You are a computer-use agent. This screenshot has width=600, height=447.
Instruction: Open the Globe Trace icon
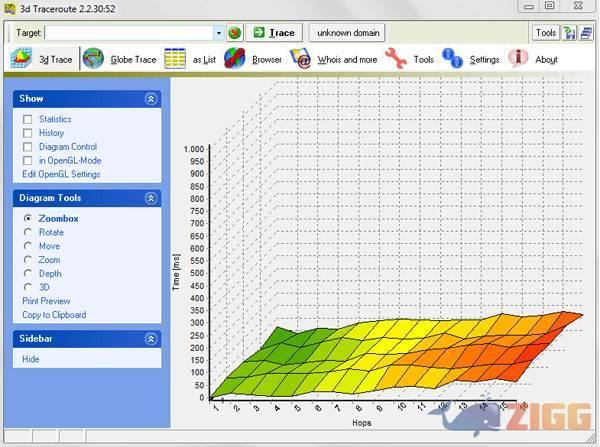pyautogui.click(x=93, y=59)
